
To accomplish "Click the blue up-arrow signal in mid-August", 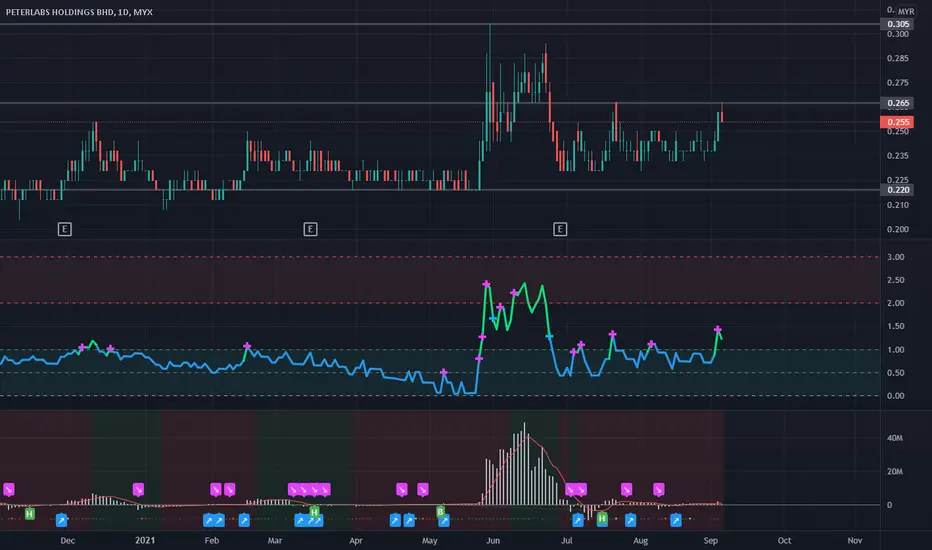I will [675, 520].
